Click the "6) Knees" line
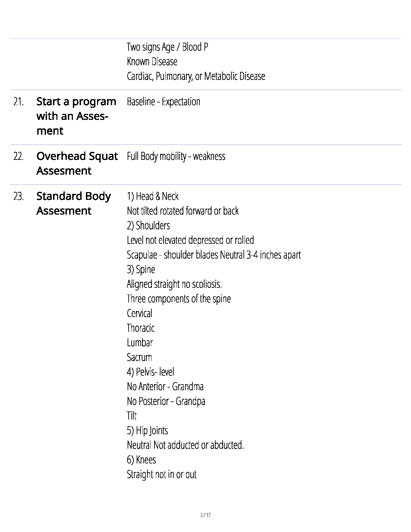This screenshot has height=532, width=411. (141, 459)
